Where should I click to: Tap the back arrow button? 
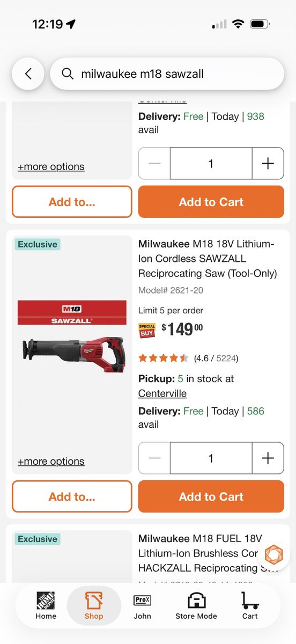(x=28, y=74)
